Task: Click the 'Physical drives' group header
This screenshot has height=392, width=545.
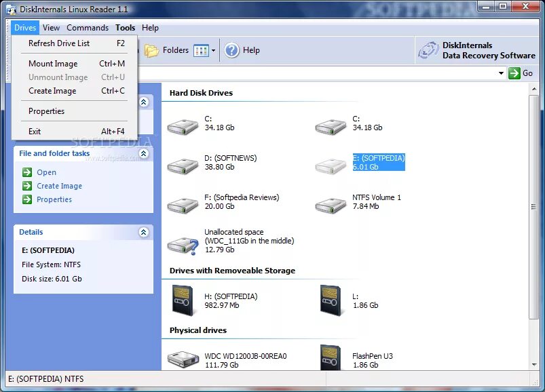Action: [198, 330]
